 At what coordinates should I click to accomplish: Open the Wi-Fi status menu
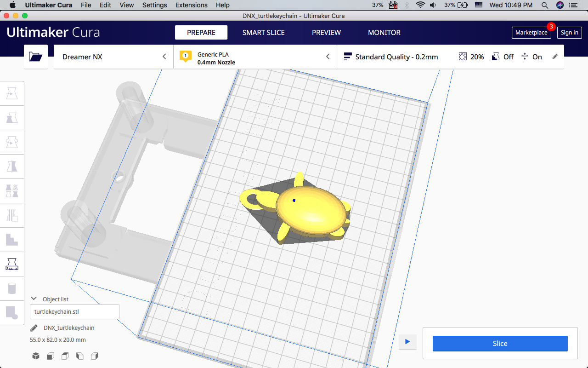[x=420, y=5]
